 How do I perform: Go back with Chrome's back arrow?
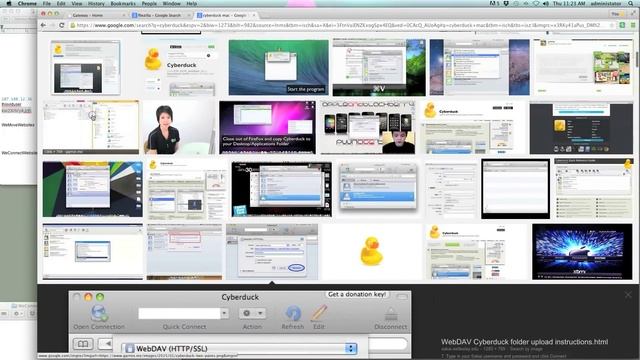tap(43, 25)
